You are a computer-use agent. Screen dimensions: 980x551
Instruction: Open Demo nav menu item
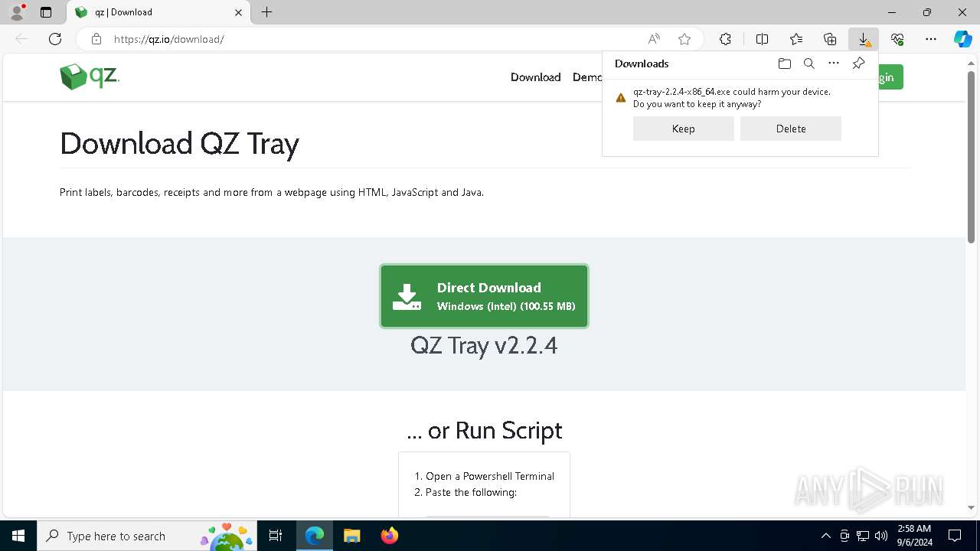pos(587,77)
